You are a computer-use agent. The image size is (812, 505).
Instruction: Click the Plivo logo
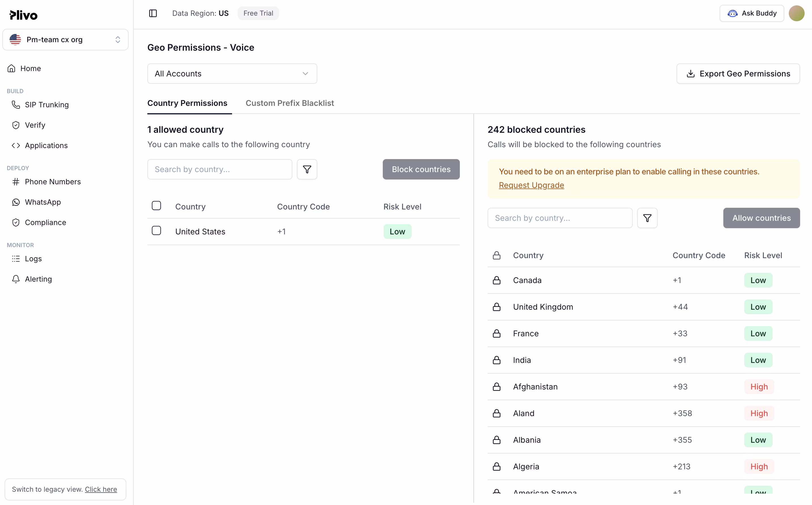(24, 15)
